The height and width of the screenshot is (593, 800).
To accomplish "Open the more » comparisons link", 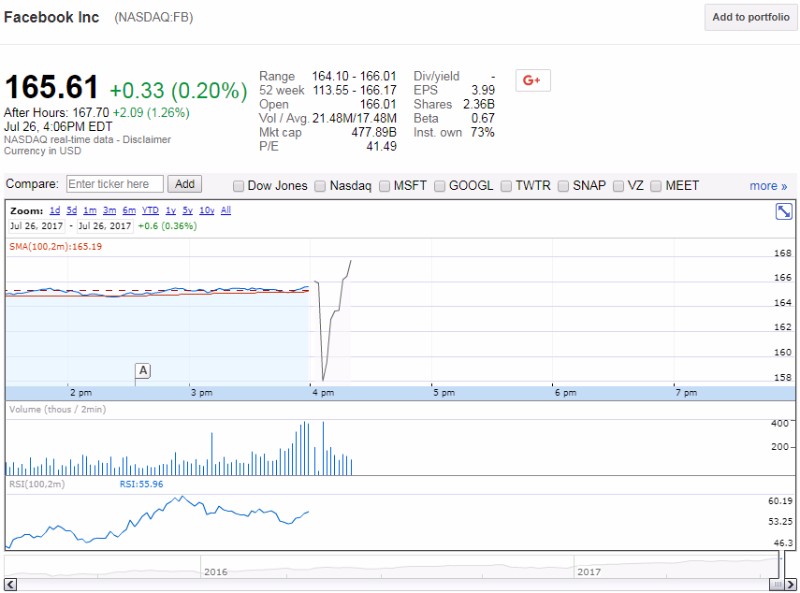I will [x=768, y=186].
